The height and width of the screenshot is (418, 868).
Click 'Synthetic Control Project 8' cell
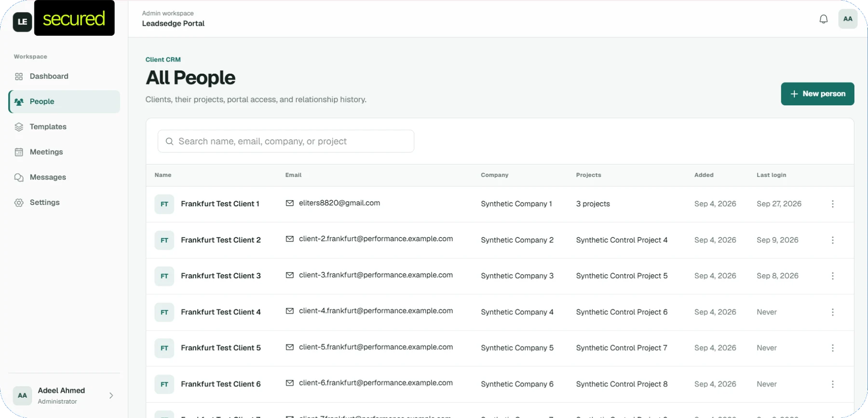coord(622,384)
